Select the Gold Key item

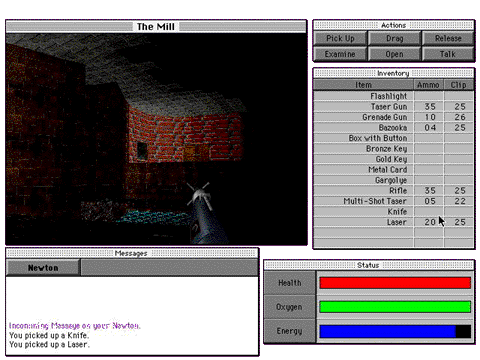[x=394, y=159]
